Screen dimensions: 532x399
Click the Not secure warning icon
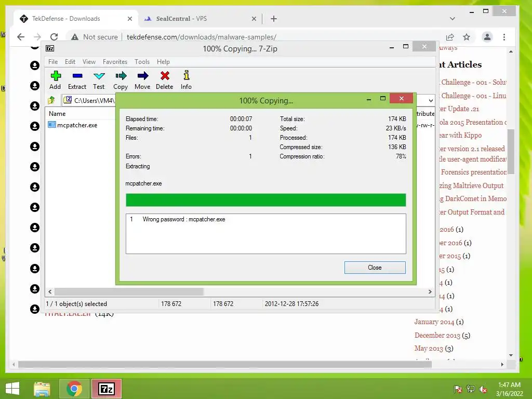point(75,37)
